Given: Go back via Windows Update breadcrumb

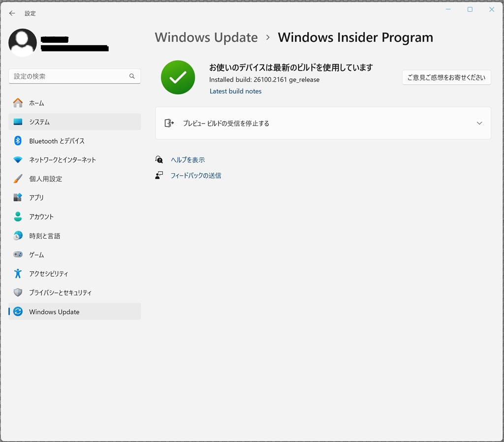Looking at the screenshot, I should 206,37.
